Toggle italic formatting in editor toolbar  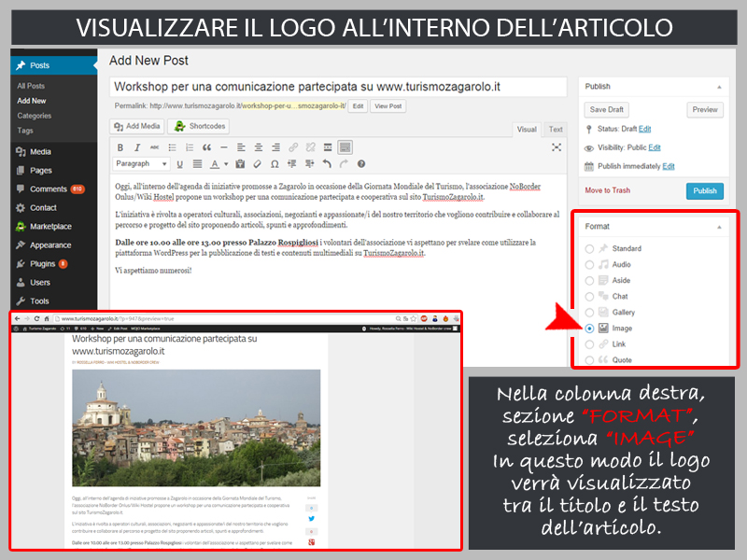pyautogui.click(x=137, y=147)
